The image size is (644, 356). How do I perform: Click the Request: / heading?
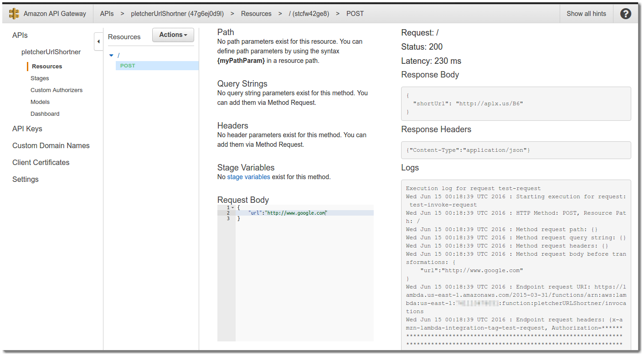[420, 33]
